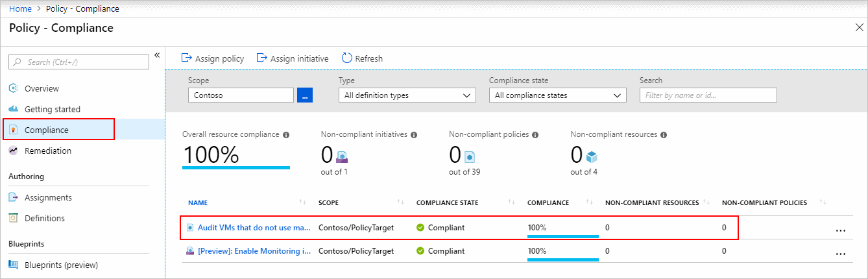The width and height of the screenshot is (868, 279).
Task: Click the policy icon next to 0 out of 39
Action: (471, 156)
